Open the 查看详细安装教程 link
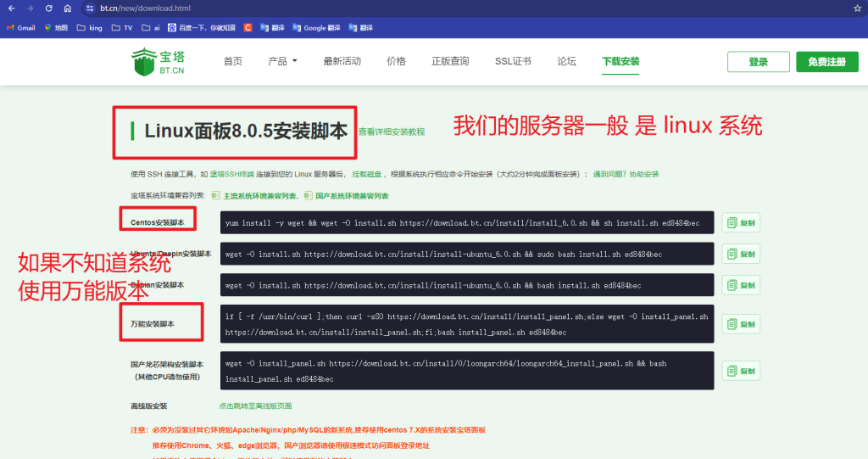 tap(391, 132)
